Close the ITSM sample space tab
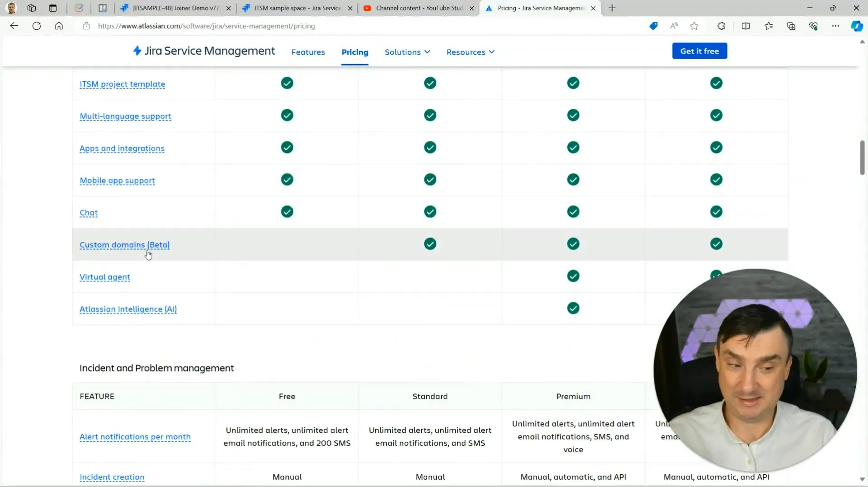The width and height of the screenshot is (868, 487). (x=350, y=8)
